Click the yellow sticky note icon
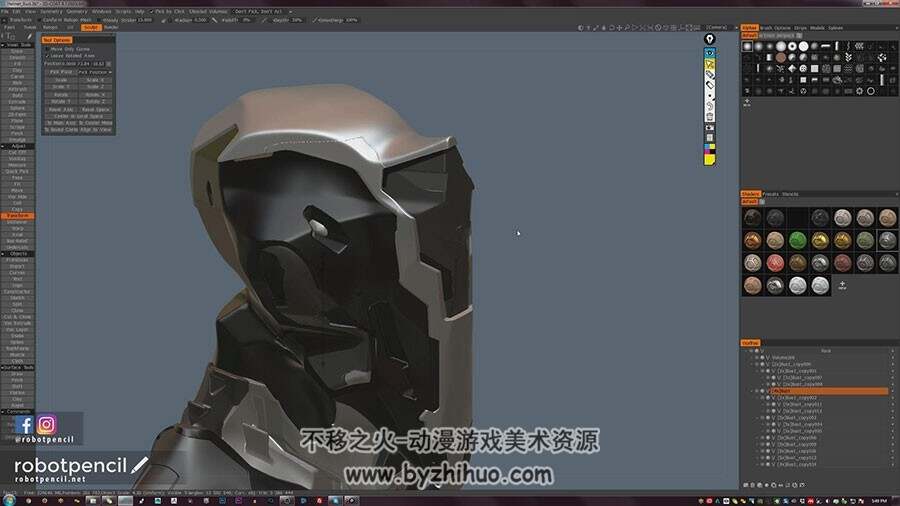The image size is (900, 506). click(x=710, y=160)
